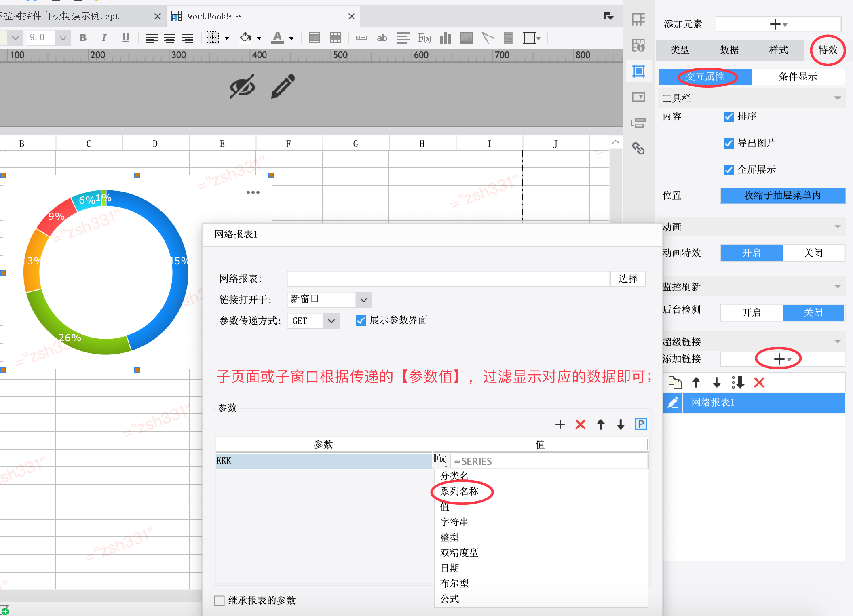This screenshot has height=616, width=853.
Task: Insert chart using the bar chart icon
Action: click(446, 38)
